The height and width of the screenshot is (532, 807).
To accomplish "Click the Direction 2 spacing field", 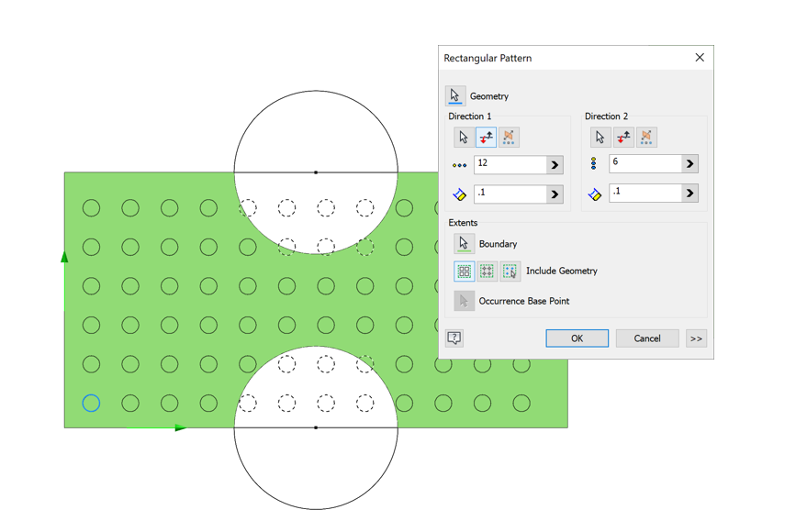I will pos(644,193).
